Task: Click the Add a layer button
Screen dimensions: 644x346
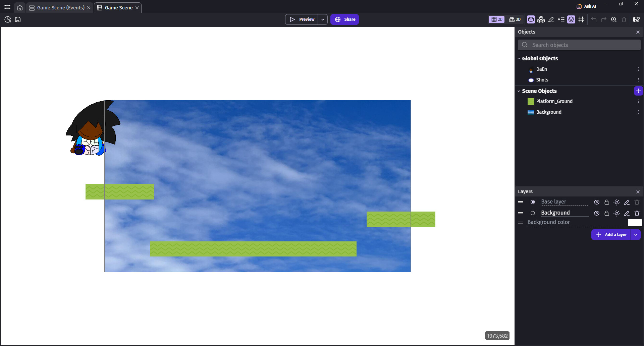Action: point(611,235)
